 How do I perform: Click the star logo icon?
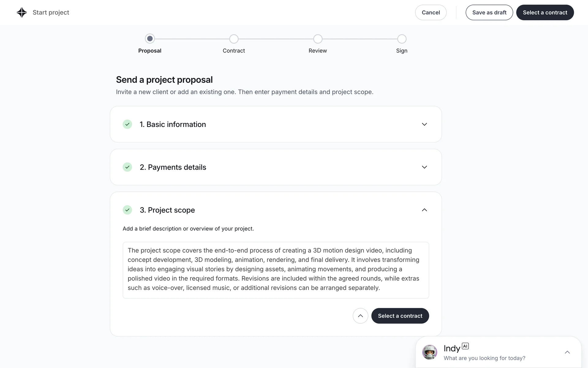pyautogui.click(x=22, y=13)
